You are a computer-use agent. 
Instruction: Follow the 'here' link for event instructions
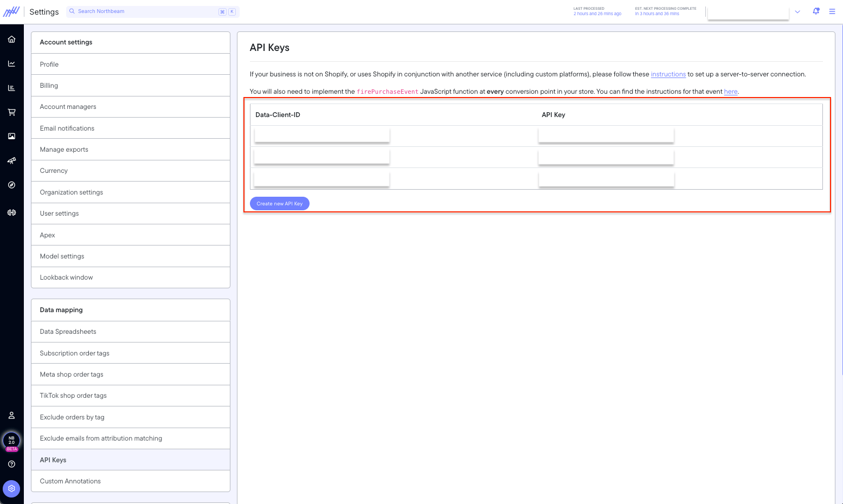[x=731, y=92]
